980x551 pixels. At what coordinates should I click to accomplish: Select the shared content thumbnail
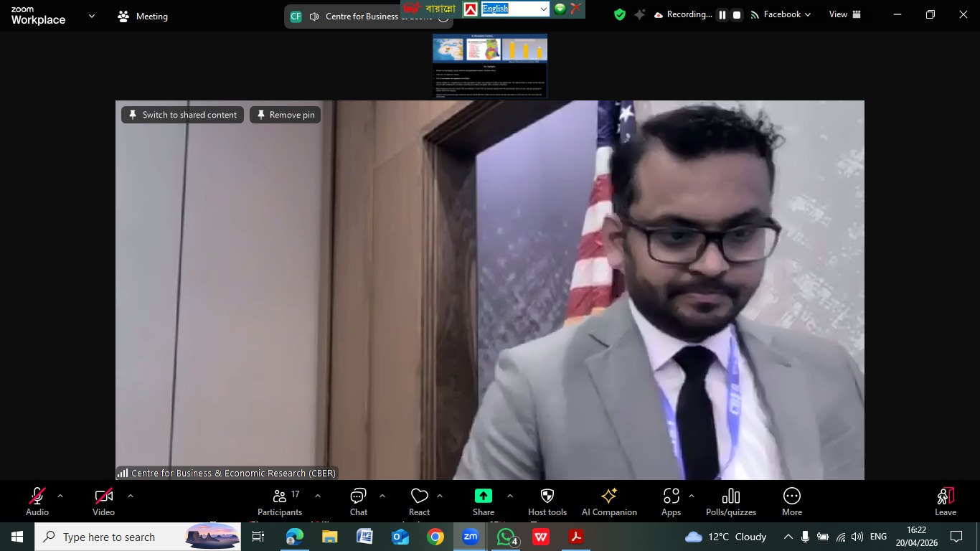[489, 66]
